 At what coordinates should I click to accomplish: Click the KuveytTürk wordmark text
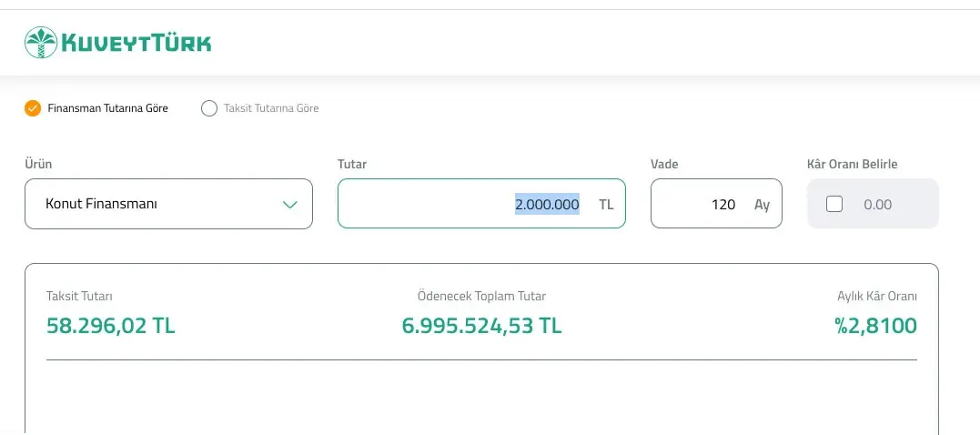click(x=136, y=42)
